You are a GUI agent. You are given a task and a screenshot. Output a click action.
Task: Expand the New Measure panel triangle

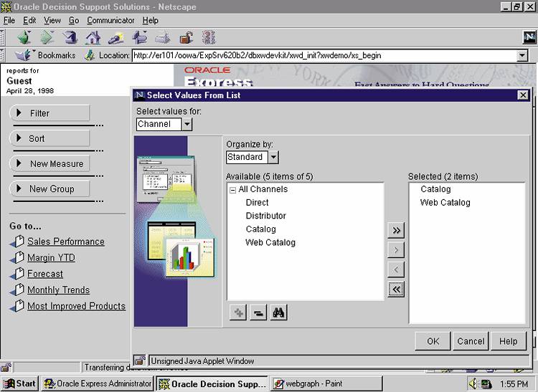tap(19, 163)
